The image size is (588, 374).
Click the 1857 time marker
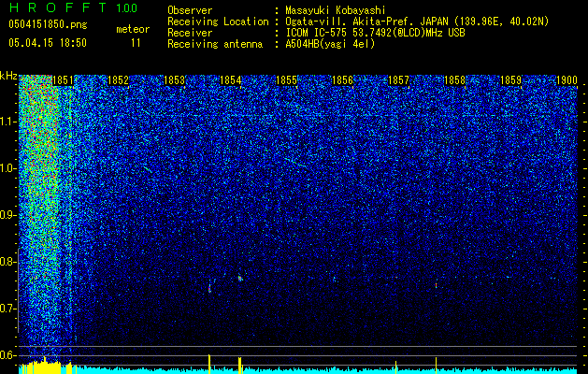[x=398, y=80]
